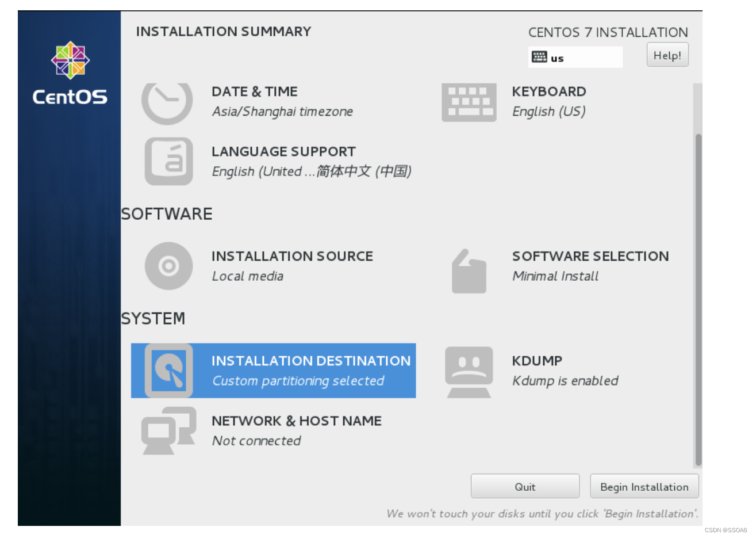This screenshot has width=756, height=538.
Task: Click the Date & Time clock icon
Action: coord(167,104)
